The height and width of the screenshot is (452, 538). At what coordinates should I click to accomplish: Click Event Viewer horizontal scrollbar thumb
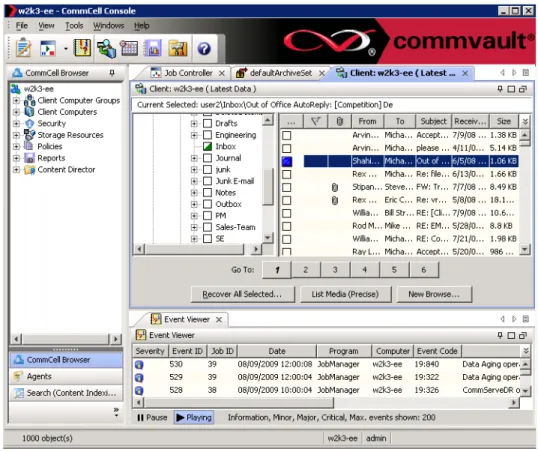[239, 402]
